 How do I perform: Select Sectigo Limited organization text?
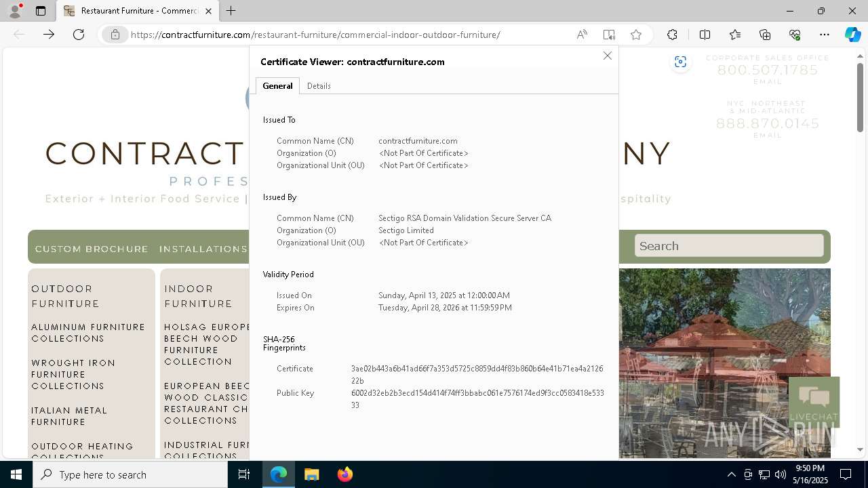(x=406, y=230)
